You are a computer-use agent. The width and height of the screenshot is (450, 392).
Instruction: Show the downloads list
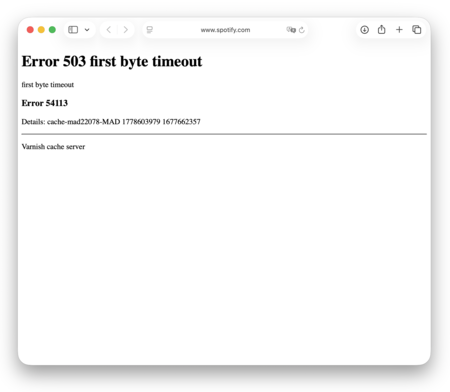pos(364,30)
